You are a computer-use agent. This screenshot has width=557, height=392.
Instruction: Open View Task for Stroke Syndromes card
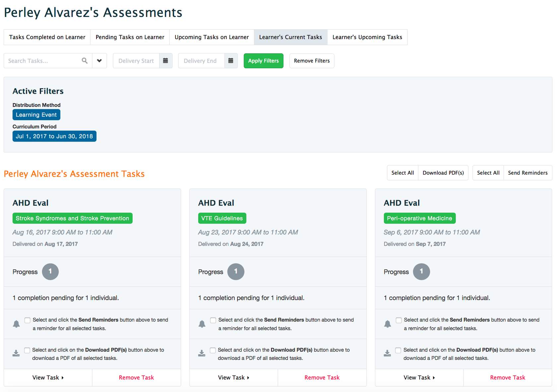pos(48,377)
